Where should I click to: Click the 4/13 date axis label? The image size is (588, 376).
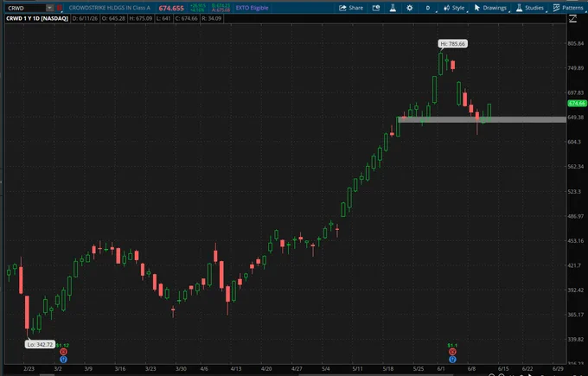pos(236,369)
